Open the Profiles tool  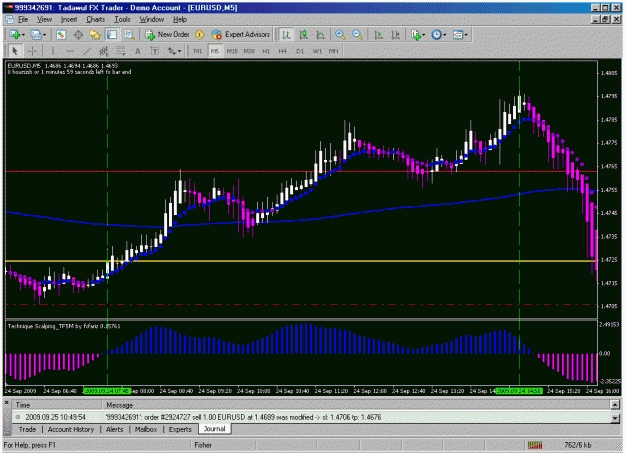36,35
